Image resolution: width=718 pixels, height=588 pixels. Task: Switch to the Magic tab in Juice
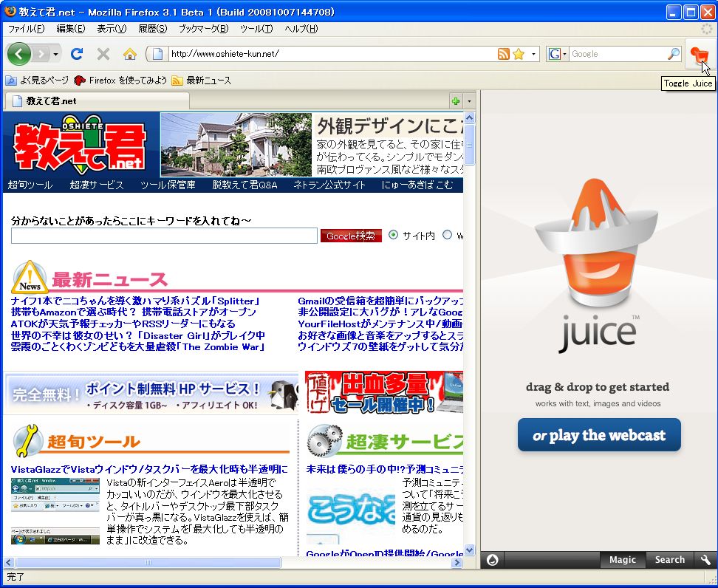[622, 560]
